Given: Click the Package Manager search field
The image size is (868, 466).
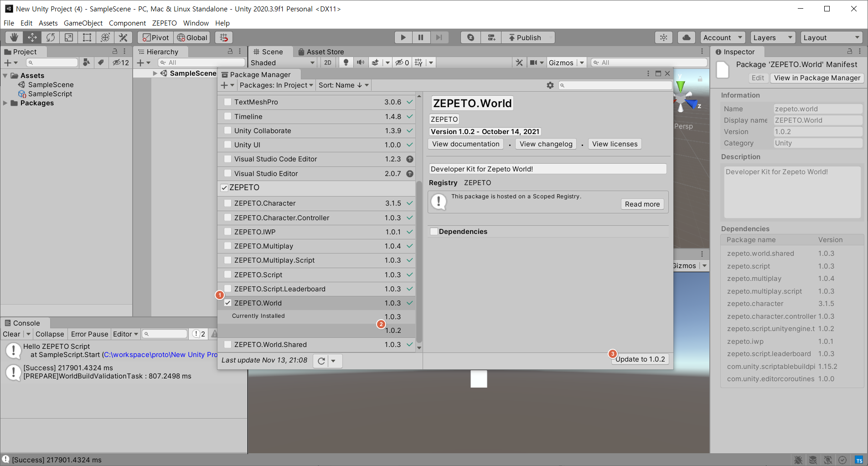Looking at the screenshot, I should click(x=615, y=85).
